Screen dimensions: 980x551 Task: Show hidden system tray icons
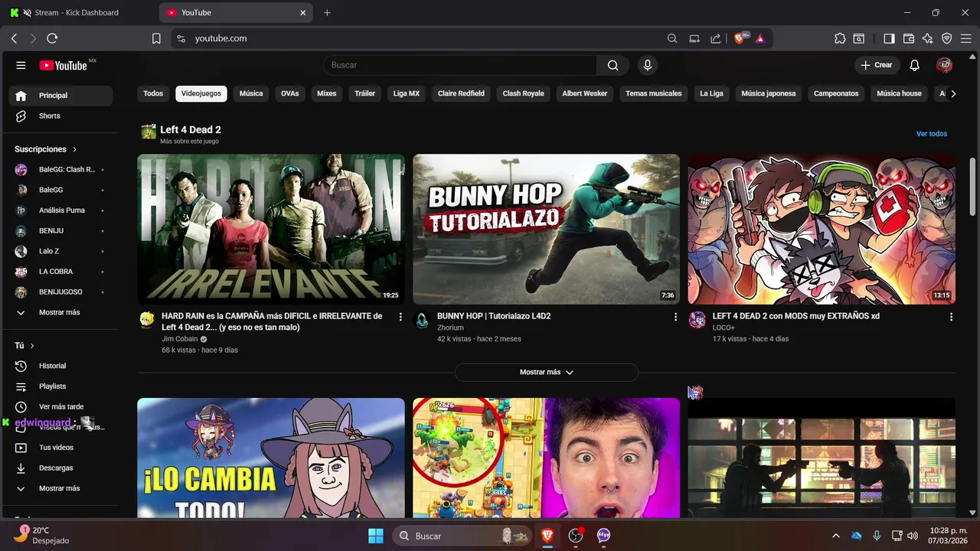coord(835,536)
